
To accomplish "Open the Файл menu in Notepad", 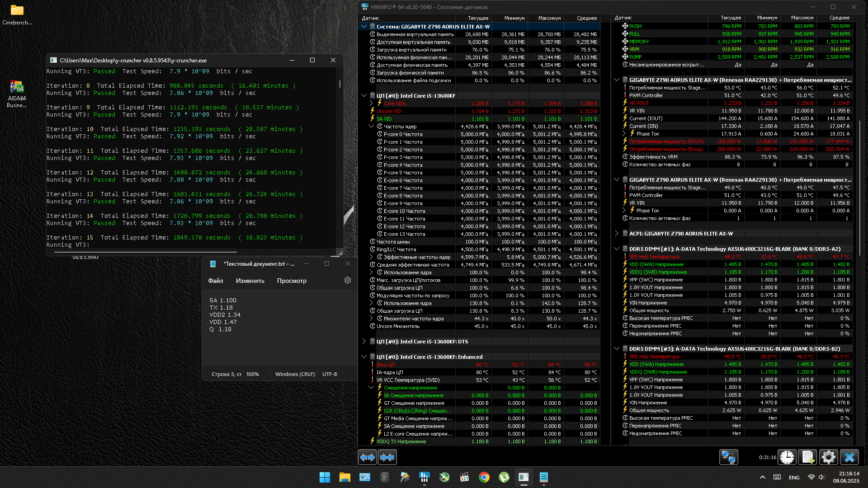I will (216, 281).
